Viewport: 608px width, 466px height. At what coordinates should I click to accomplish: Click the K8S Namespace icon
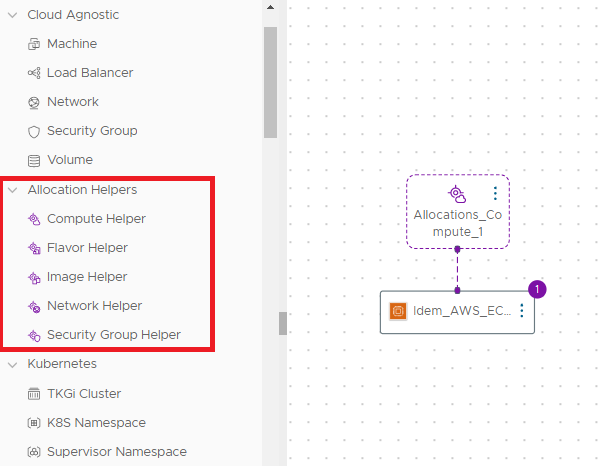pos(34,423)
